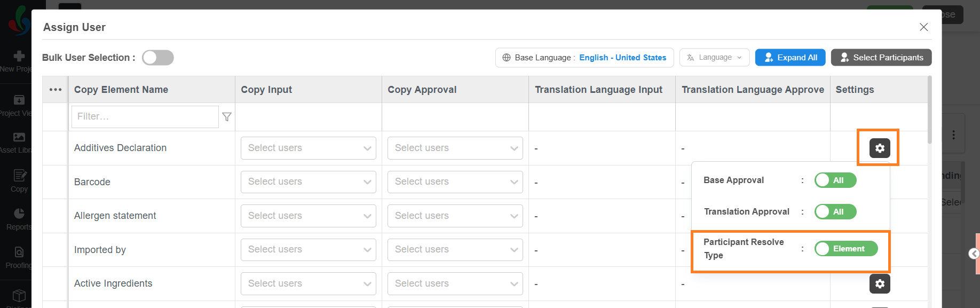The height and width of the screenshot is (308, 980).
Task: Click the Select Participants button
Action: (881, 58)
